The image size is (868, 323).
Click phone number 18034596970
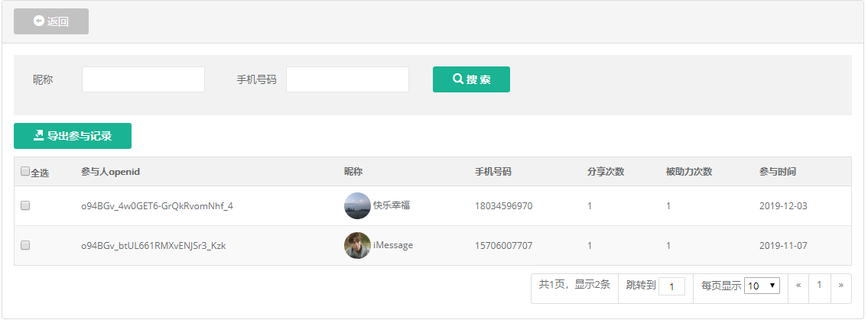click(504, 206)
